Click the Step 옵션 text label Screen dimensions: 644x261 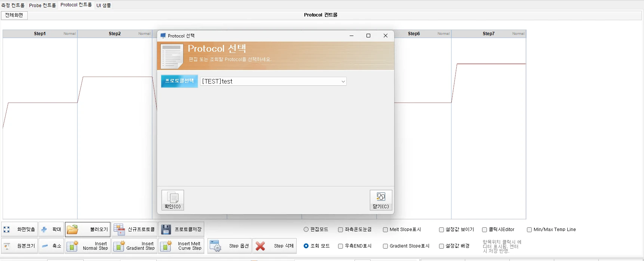click(x=239, y=246)
